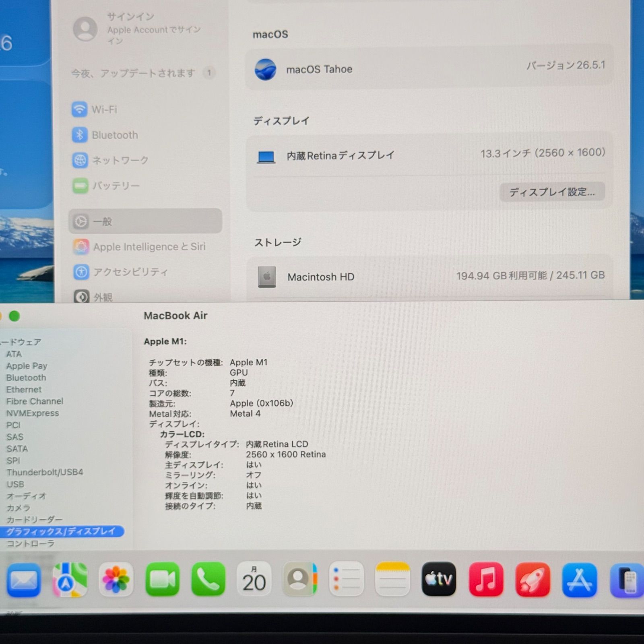This screenshot has width=644, height=644.
Task: Click the バージョン 26.5.1 version text
Action: pos(566,65)
